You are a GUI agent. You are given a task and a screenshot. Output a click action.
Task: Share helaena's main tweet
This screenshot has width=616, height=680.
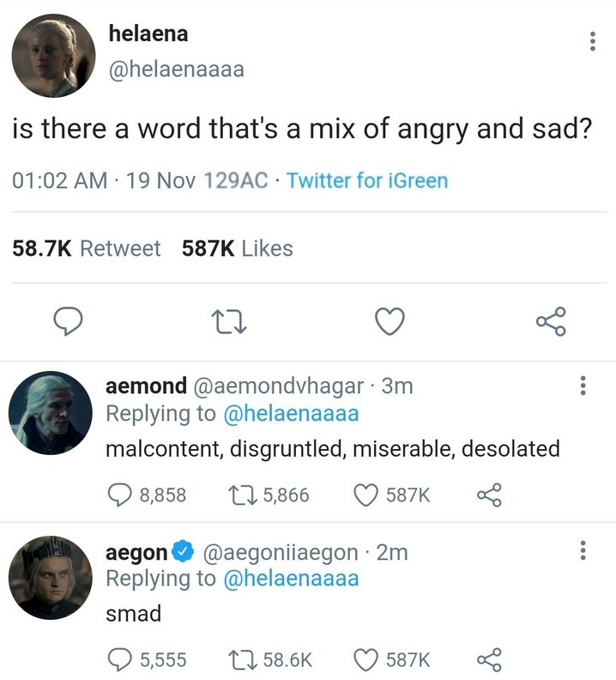549,322
